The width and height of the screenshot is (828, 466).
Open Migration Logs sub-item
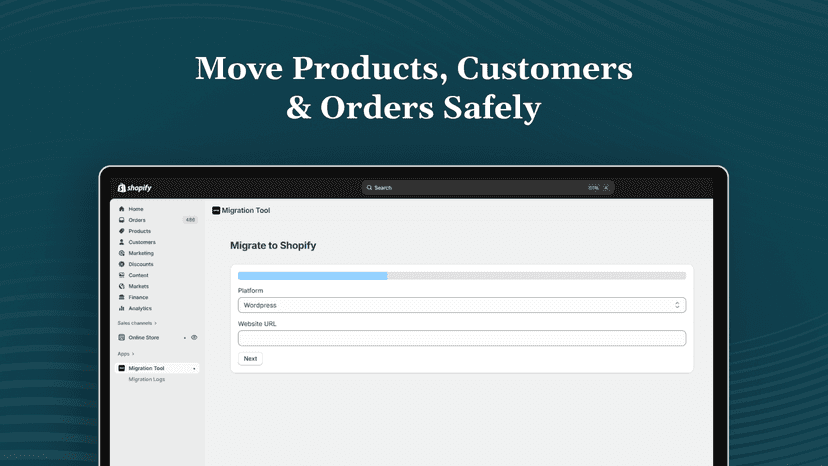tap(147, 379)
